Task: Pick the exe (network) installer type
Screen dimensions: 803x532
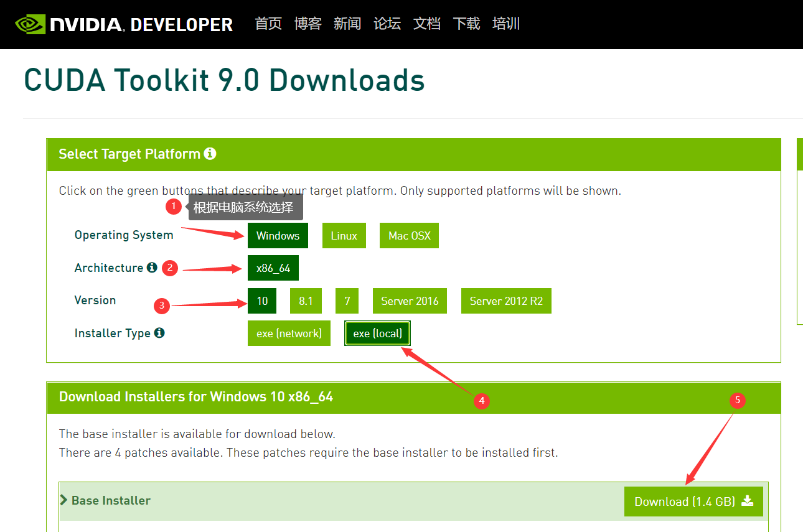Action: coord(289,334)
